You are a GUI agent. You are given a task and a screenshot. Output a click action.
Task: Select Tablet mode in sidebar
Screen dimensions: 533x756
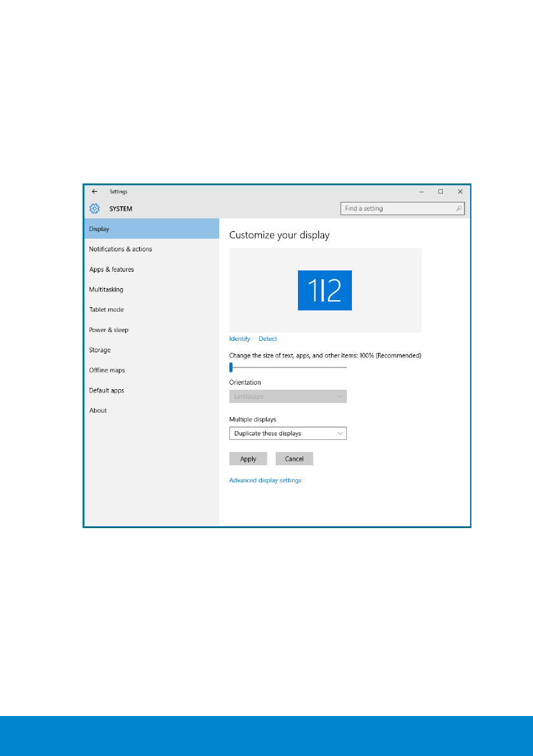click(x=106, y=310)
